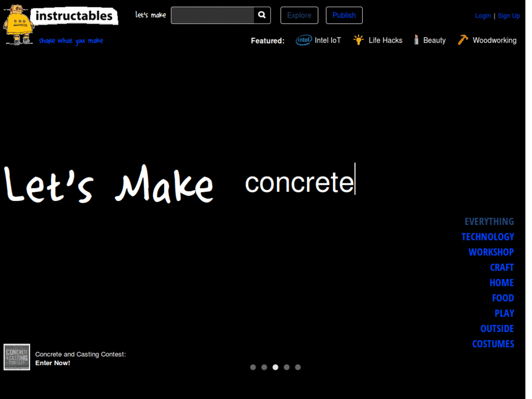The height and width of the screenshot is (399, 532).
Task: Click the Life Hacks lightbulb icon
Action: point(358,39)
